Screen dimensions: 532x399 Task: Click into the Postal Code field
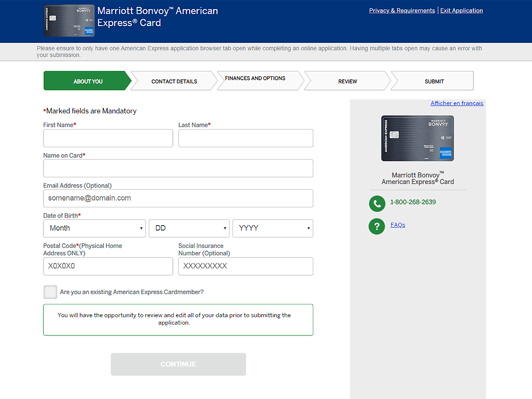coord(108,266)
